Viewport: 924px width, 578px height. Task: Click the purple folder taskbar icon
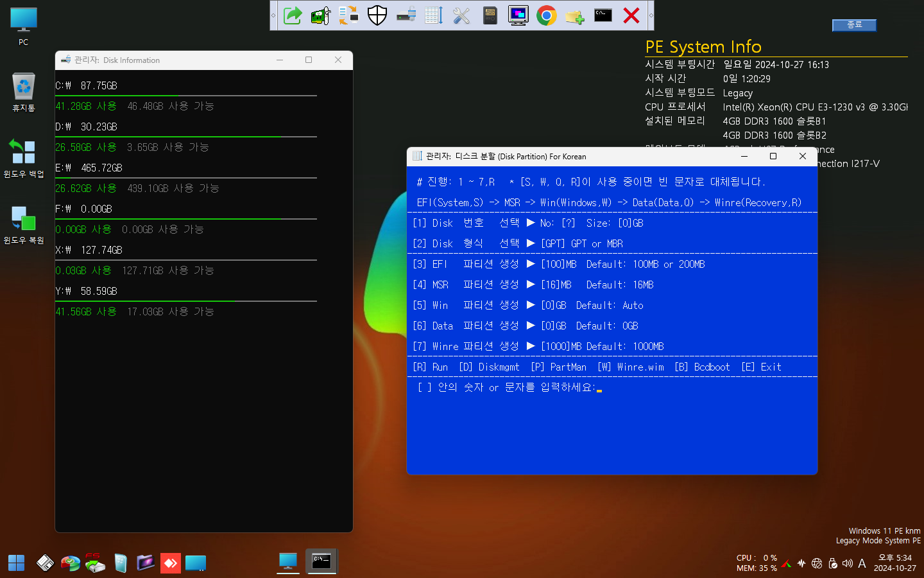coord(146,563)
